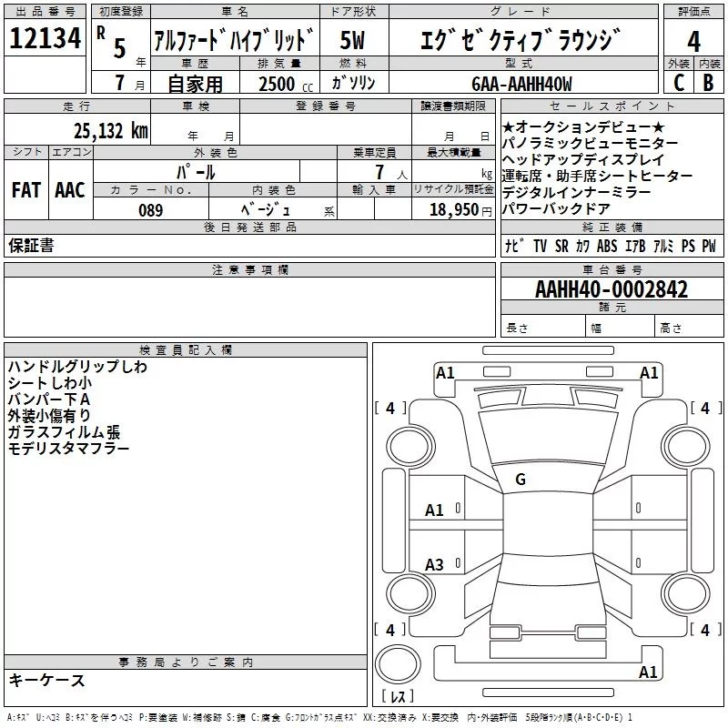728x728 pixels.
Task: Click inspector note バンパー下A
Action: coord(49,399)
